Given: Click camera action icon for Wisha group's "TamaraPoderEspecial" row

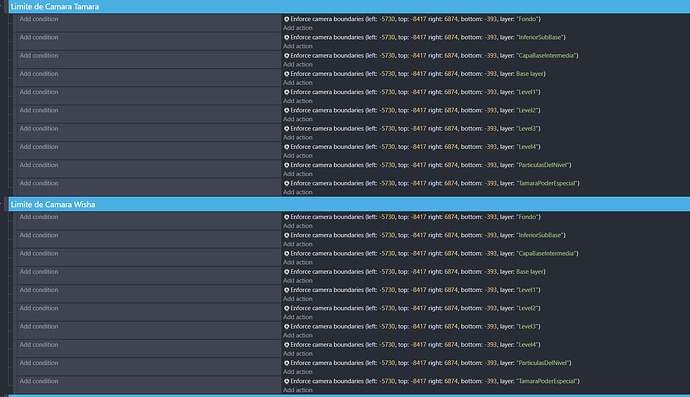Looking at the screenshot, I should coord(286,382).
